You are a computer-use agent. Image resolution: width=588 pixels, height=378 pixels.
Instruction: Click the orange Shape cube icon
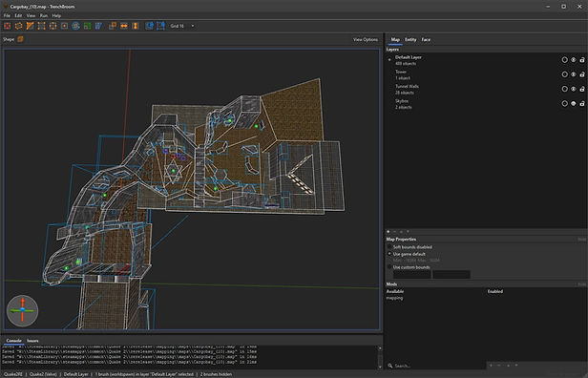click(20, 39)
